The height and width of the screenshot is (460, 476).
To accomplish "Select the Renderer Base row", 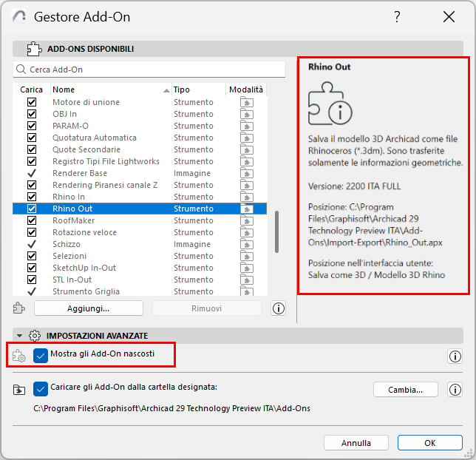I will point(140,173).
